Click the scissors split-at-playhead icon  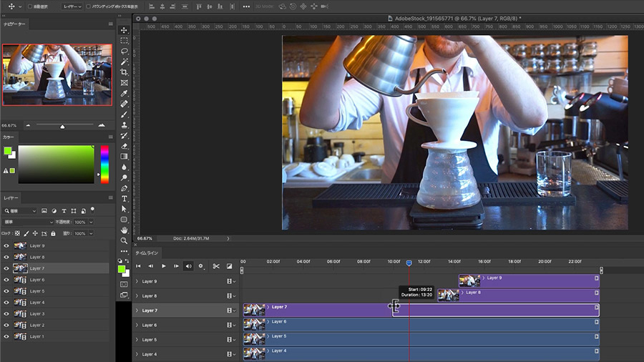tap(215, 266)
